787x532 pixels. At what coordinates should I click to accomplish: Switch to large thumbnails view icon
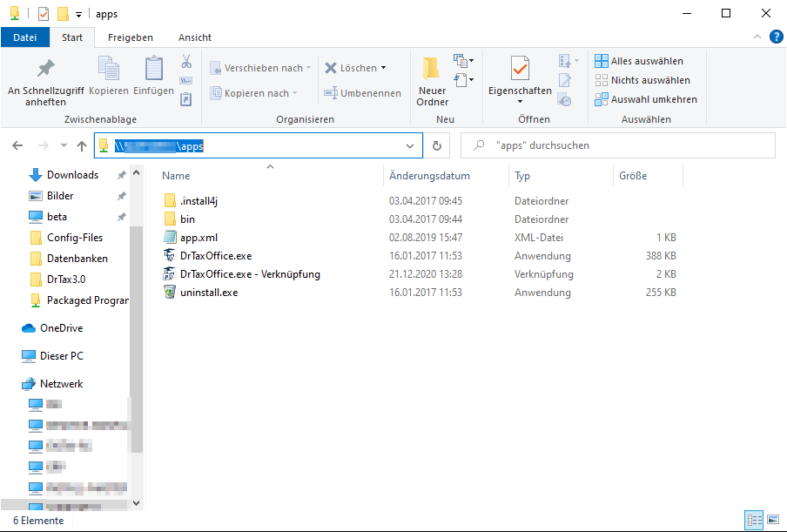click(773, 521)
